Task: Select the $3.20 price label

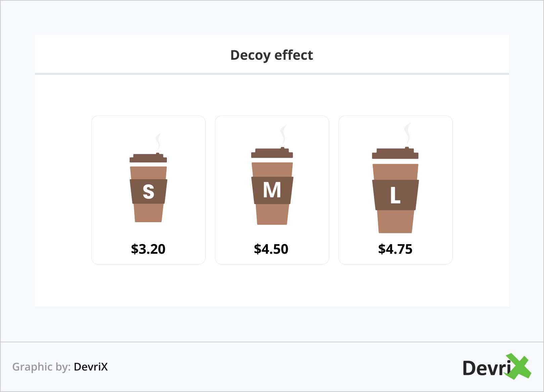Action: coord(148,249)
